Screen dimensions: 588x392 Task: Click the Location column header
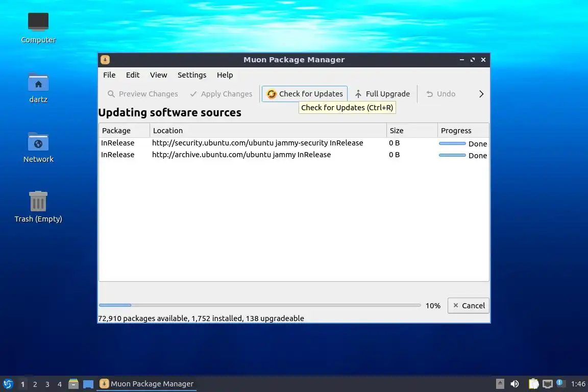268,130
